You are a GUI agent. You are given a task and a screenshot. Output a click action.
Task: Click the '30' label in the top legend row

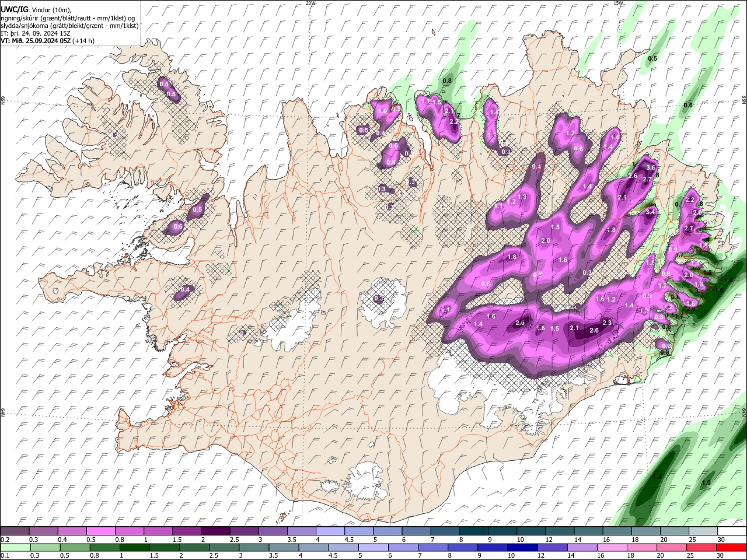pos(721,540)
